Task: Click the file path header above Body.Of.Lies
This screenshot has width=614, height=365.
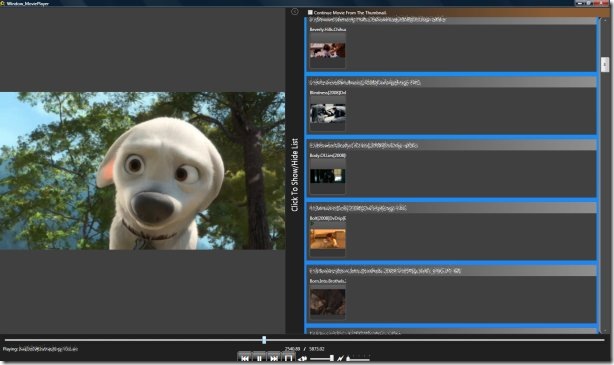Action: pyautogui.click(x=451, y=145)
